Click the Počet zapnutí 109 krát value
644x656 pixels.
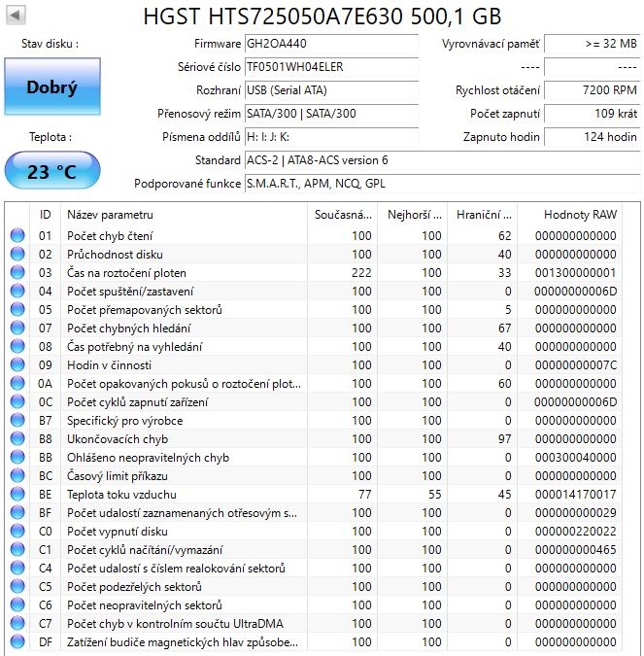[x=592, y=114]
